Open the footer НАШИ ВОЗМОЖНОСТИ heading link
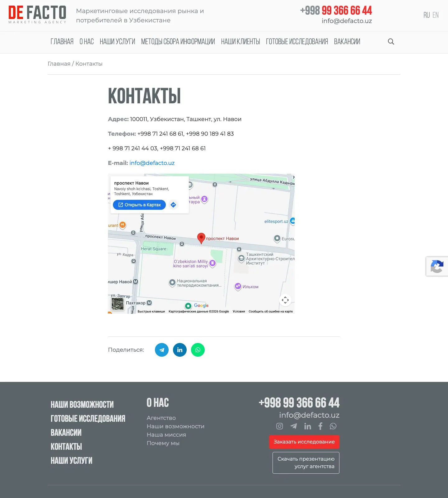 [82, 404]
